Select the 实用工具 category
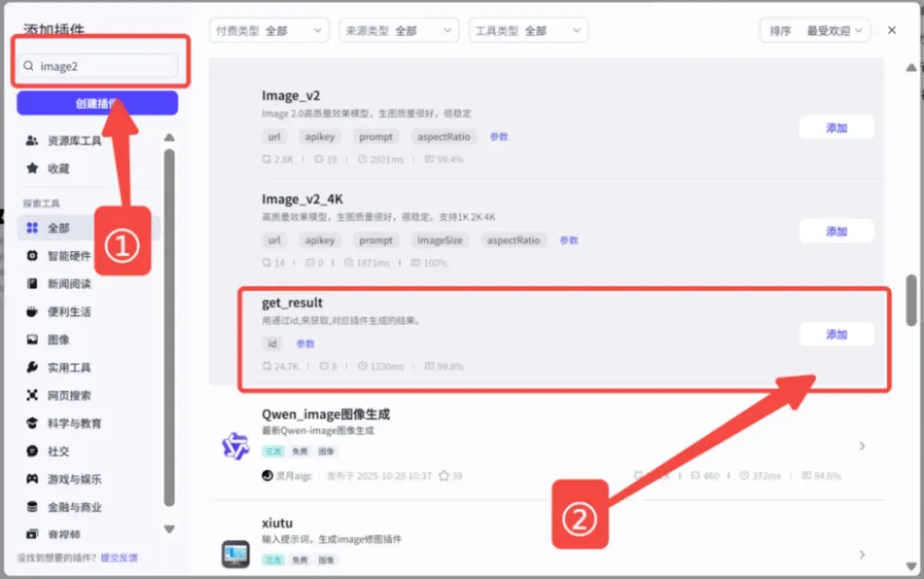924x579 pixels. tap(59, 368)
